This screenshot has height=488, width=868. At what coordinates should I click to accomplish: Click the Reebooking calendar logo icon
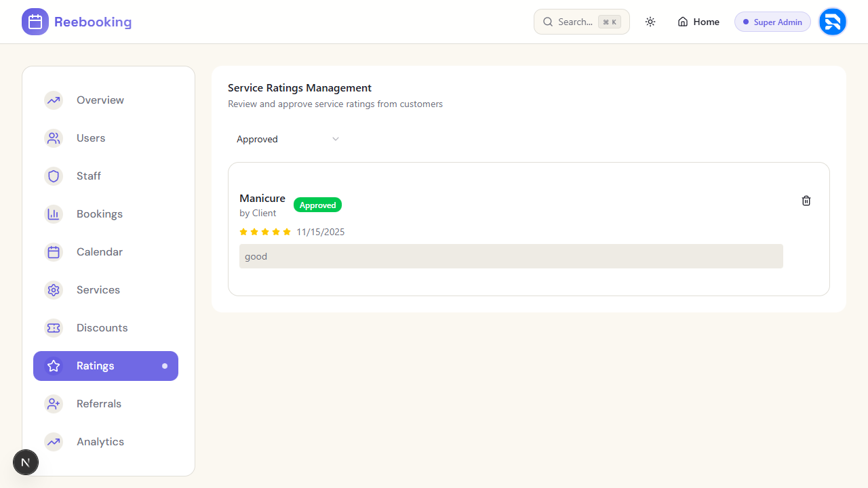[x=35, y=22]
